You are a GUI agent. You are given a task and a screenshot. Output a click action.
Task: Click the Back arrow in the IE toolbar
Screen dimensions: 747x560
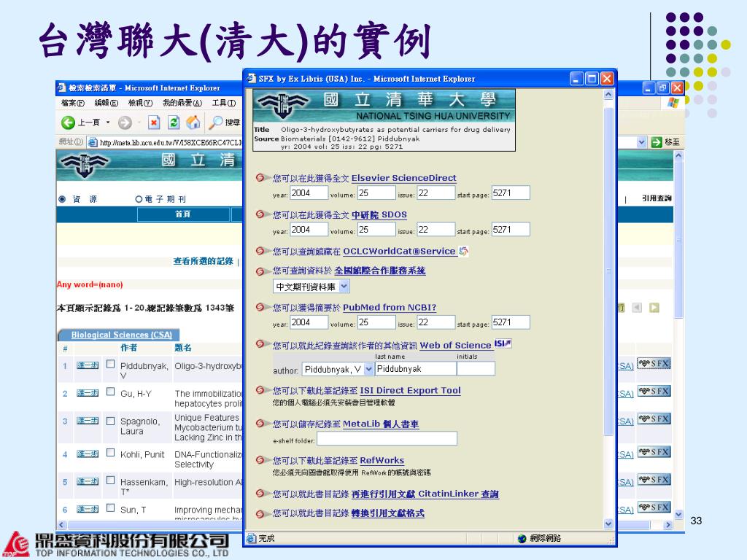pos(68,122)
